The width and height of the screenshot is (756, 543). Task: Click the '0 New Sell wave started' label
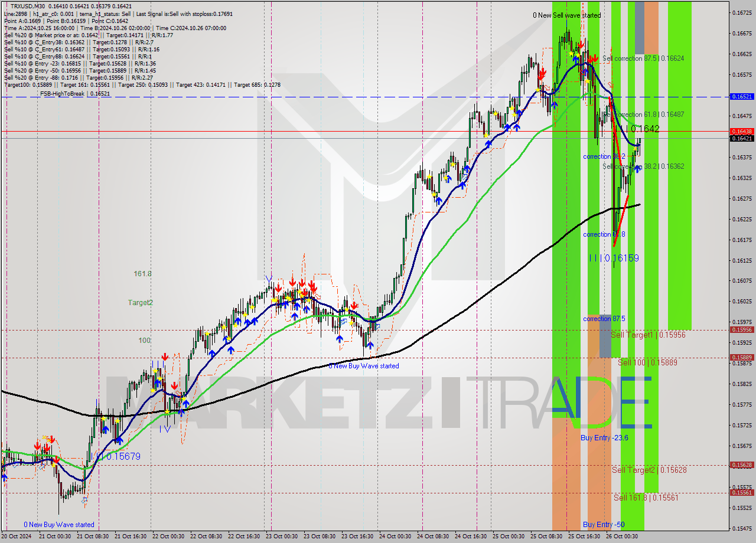click(567, 15)
